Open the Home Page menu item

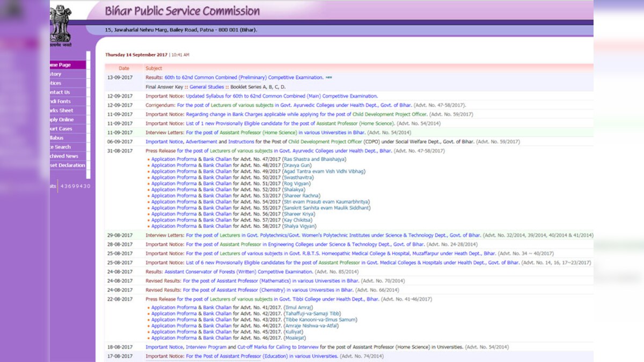pyautogui.click(x=68, y=65)
